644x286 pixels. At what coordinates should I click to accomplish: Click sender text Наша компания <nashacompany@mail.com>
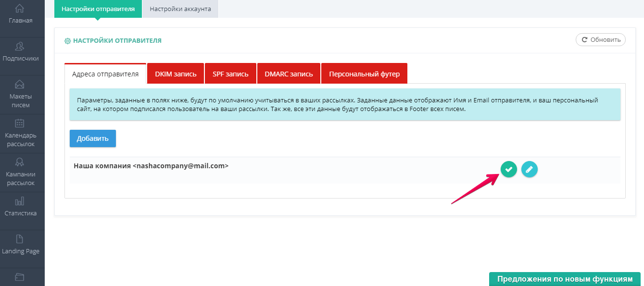point(151,166)
